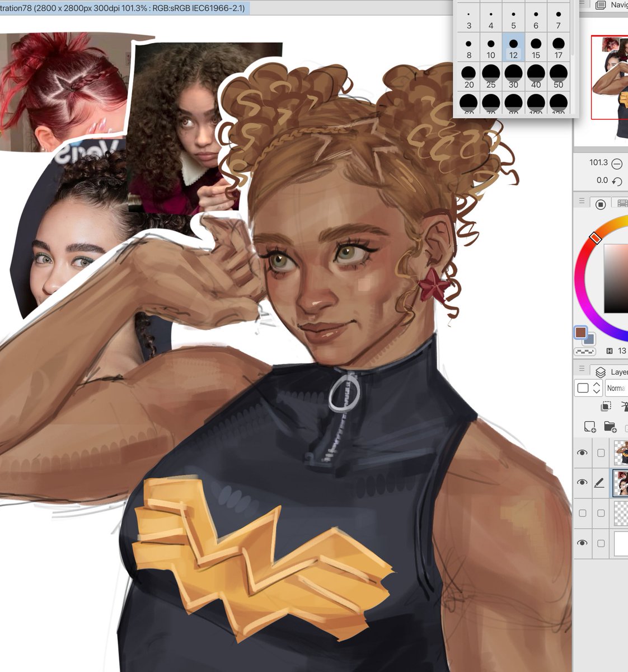Select brush size 50 preset
Image resolution: width=628 pixels, height=672 pixels.
point(558,76)
